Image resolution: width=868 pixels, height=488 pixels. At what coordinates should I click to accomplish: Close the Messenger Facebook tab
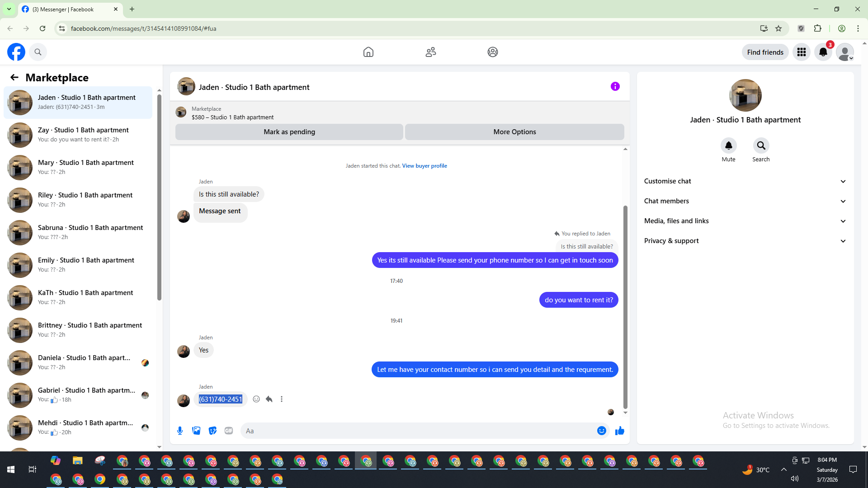(x=116, y=9)
